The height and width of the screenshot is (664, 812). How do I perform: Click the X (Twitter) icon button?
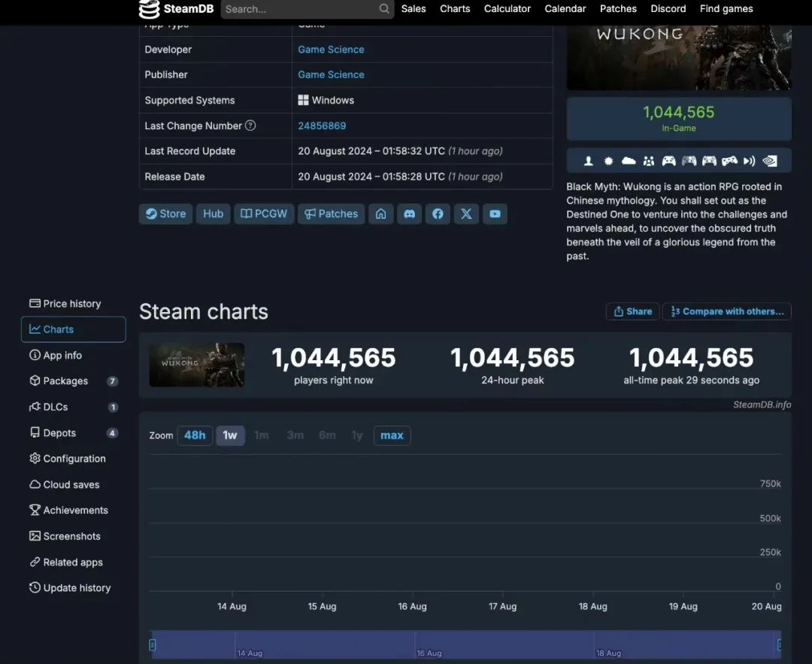coord(466,214)
